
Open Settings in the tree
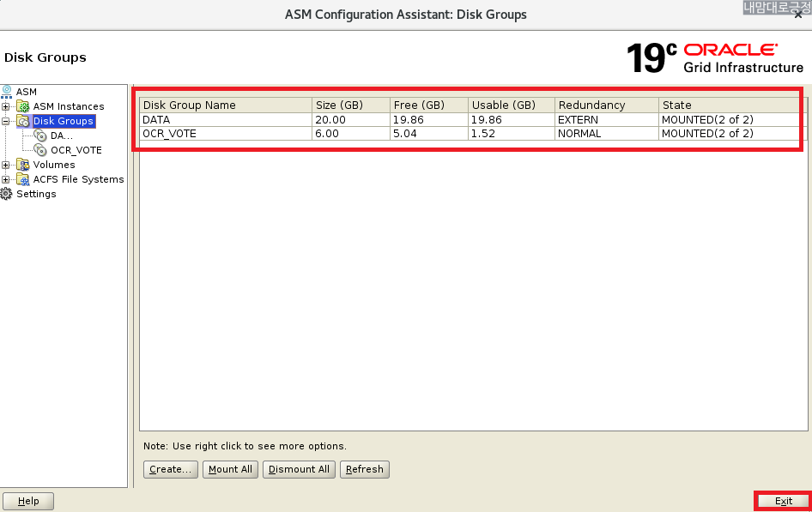click(x=36, y=194)
